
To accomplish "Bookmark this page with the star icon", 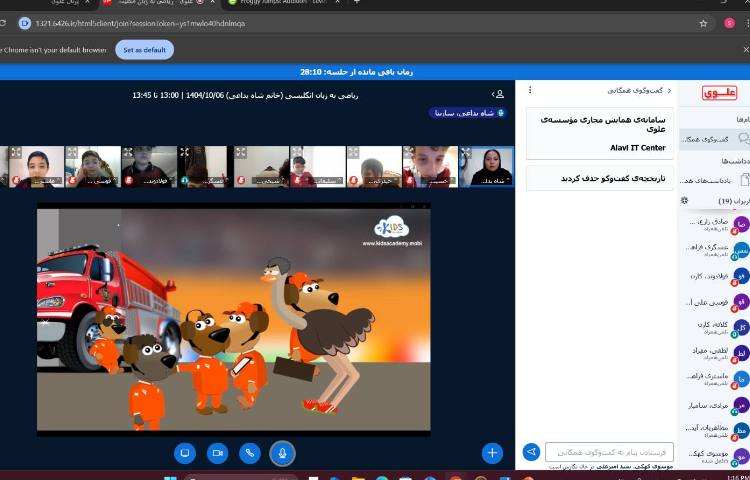I will (703, 22).
